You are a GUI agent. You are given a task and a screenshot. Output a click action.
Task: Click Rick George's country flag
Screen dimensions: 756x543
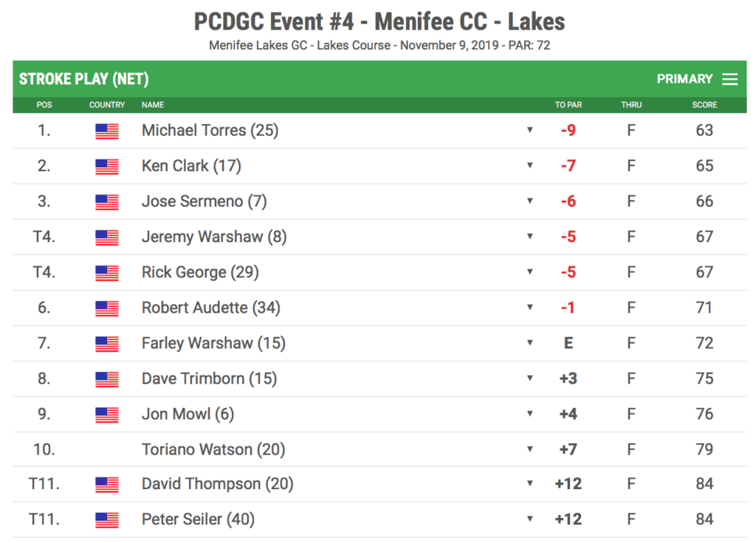[107, 273]
